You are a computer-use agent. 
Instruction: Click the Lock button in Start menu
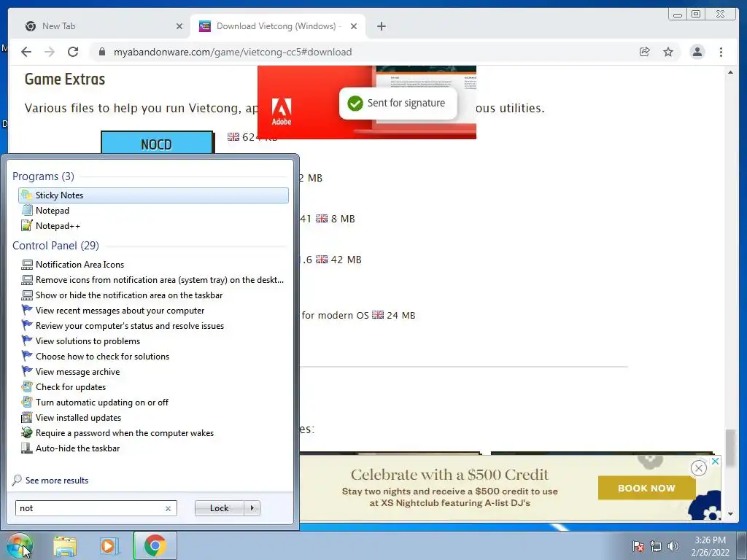pos(219,508)
